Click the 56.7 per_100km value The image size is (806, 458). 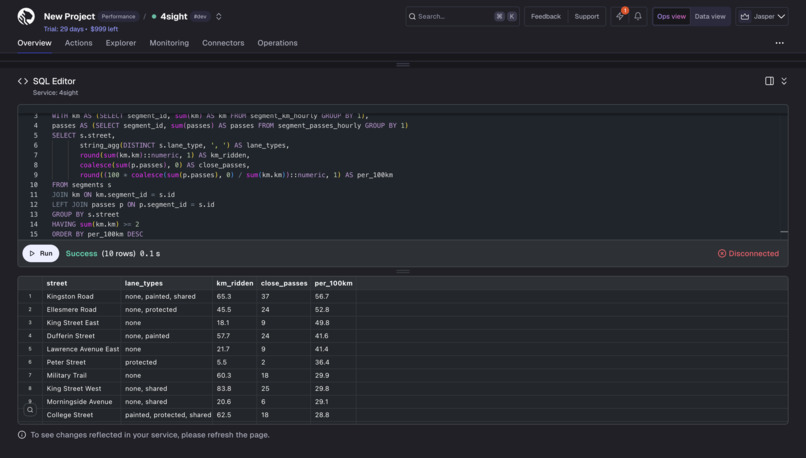tap(322, 297)
